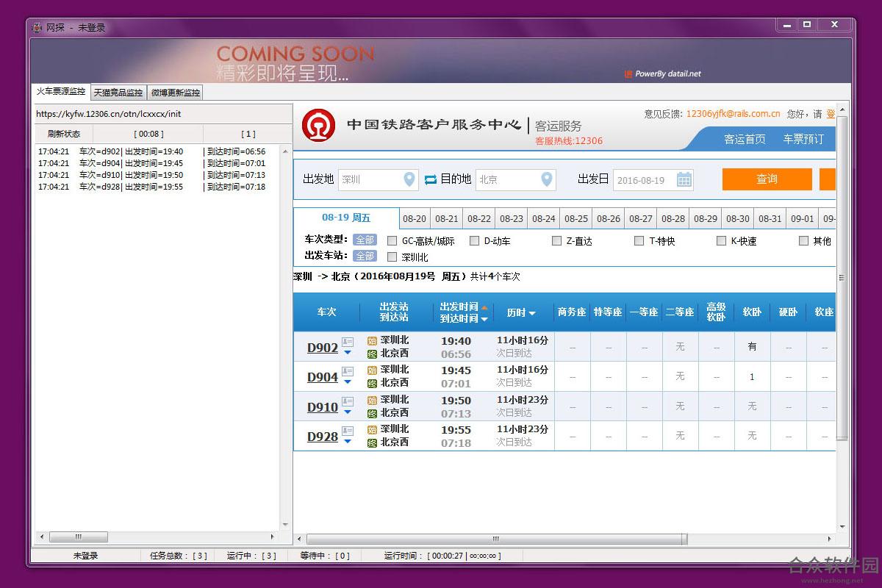The width and height of the screenshot is (882, 588).
Task: Click the 全部 button next to 车次类型
Action: point(365,240)
